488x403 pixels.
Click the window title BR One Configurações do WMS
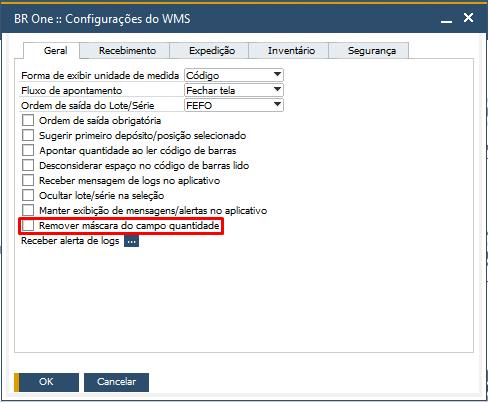point(102,19)
